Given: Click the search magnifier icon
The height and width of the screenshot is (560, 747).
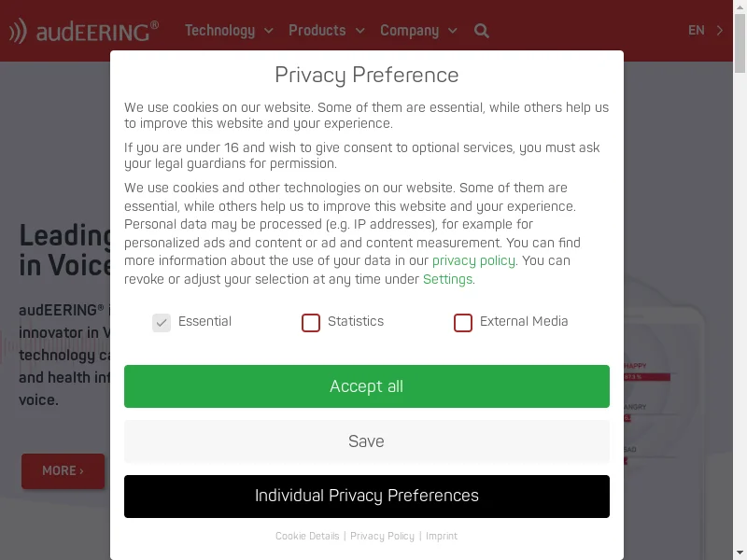Looking at the screenshot, I should [x=481, y=31].
